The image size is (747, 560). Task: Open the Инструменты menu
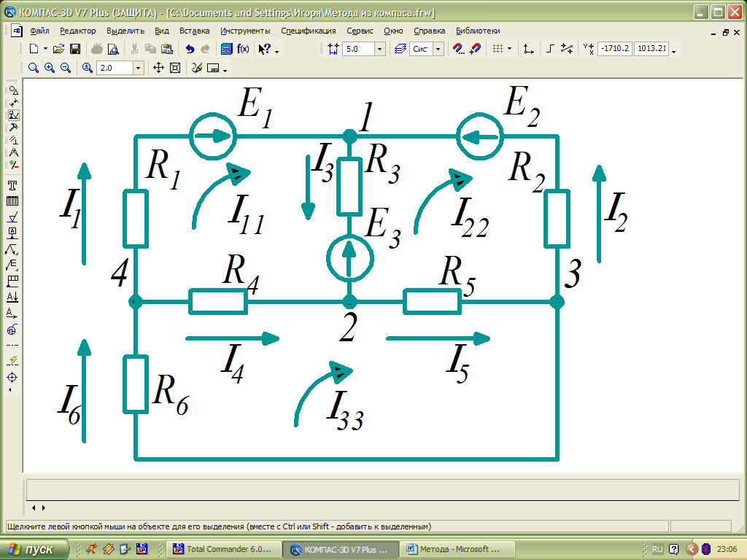pos(245,31)
